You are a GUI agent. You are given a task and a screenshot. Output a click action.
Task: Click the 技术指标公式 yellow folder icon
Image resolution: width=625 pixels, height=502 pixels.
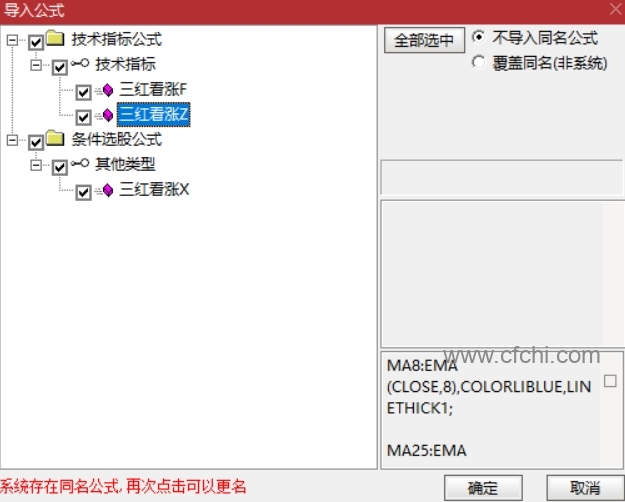(55, 38)
